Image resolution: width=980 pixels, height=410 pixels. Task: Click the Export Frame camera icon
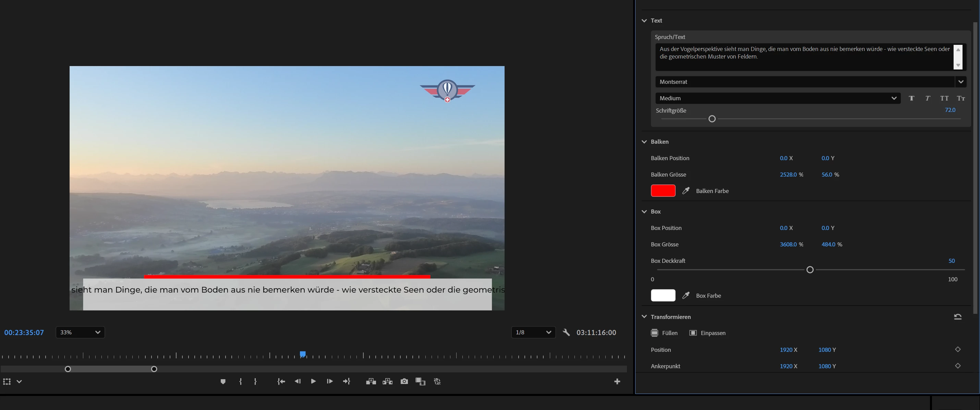click(x=404, y=382)
